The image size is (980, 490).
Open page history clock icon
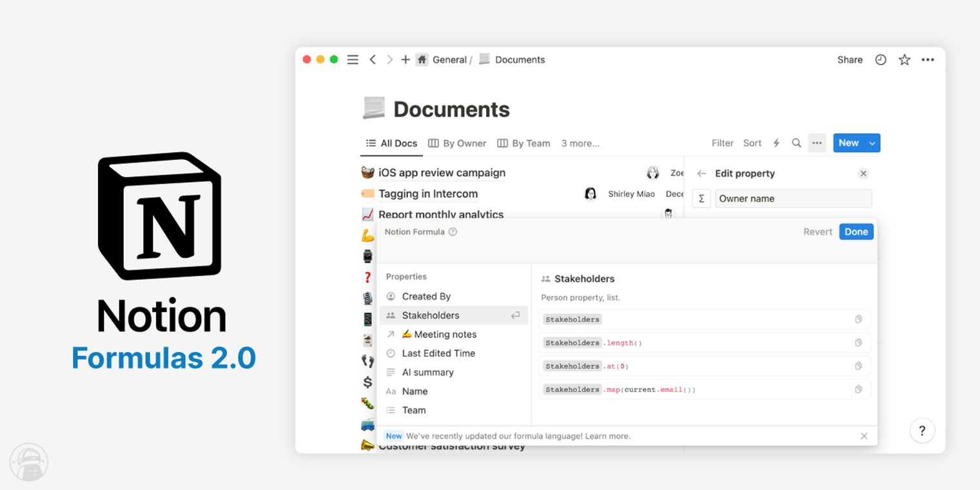(x=881, y=59)
